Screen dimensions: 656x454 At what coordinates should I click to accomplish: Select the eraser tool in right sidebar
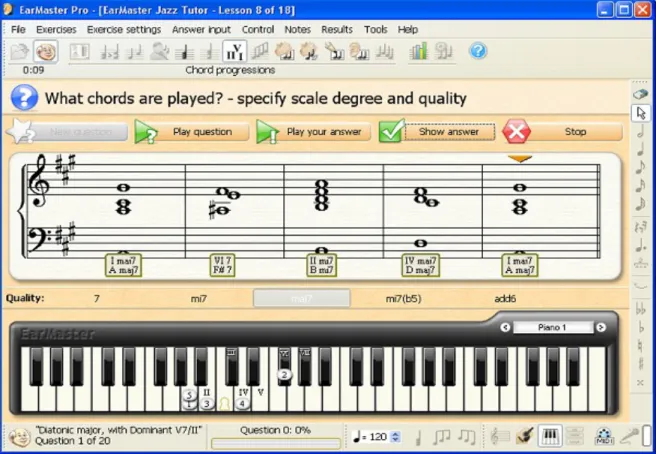[x=641, y=94]
